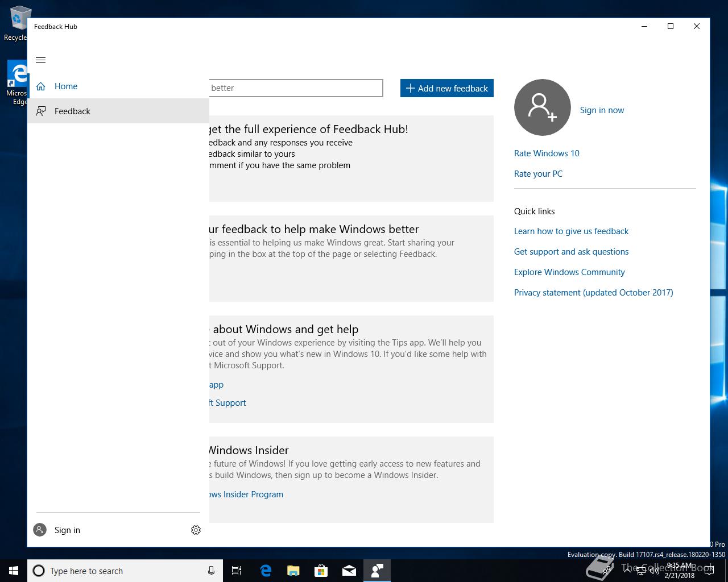Click the sidebar Sign in avatar icon
The image size is (728, 582).
point(40,530)
